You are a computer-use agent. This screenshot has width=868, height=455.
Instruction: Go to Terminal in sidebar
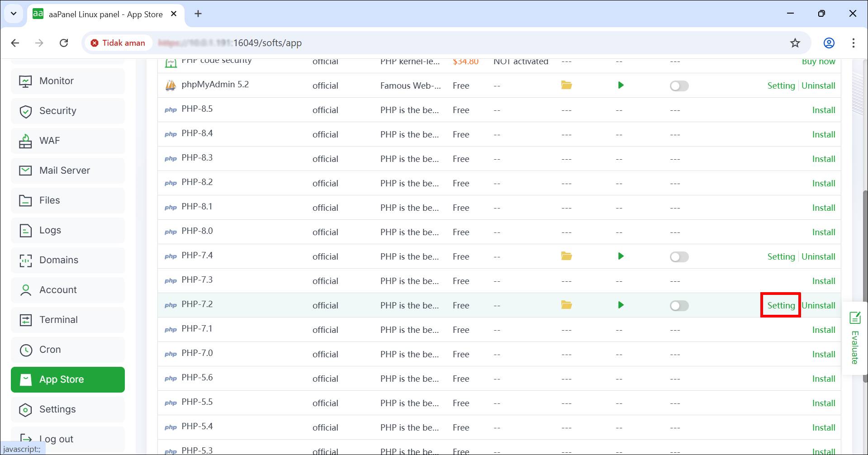[x=58, y=320]
